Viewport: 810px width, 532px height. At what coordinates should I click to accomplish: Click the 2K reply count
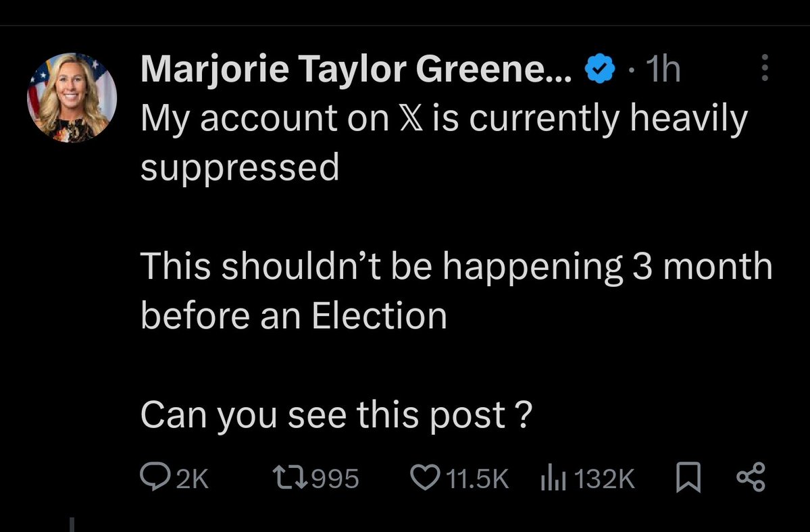click(x=194, y=479)
